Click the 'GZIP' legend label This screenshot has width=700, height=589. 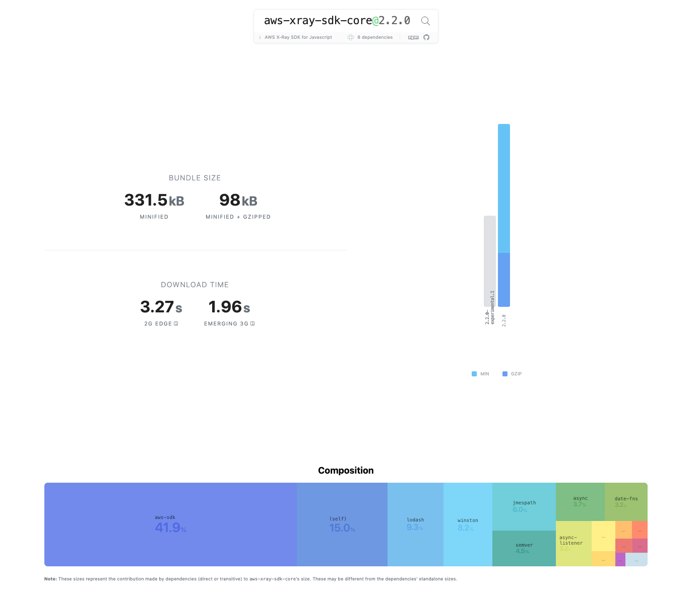516,374
